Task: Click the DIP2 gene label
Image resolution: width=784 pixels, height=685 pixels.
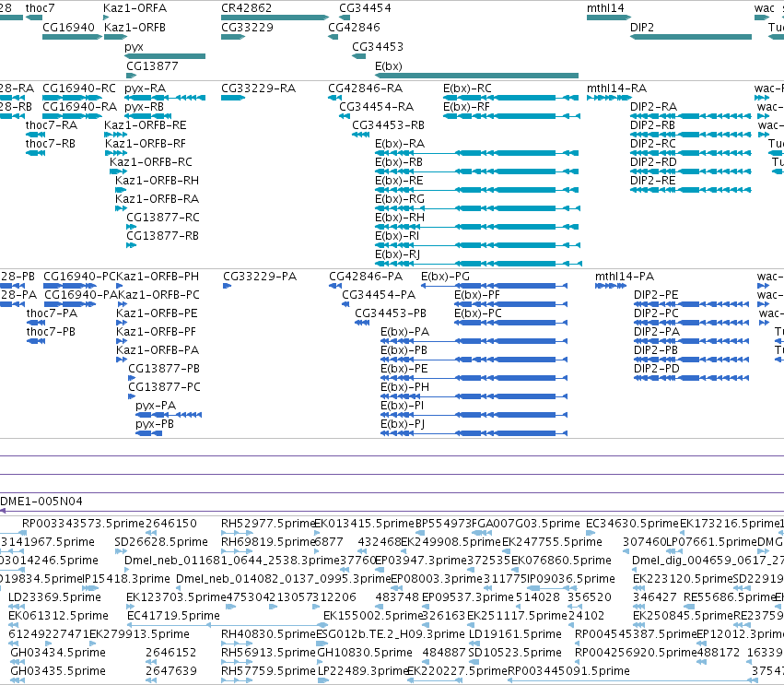Action: click(x=642, y=27)
